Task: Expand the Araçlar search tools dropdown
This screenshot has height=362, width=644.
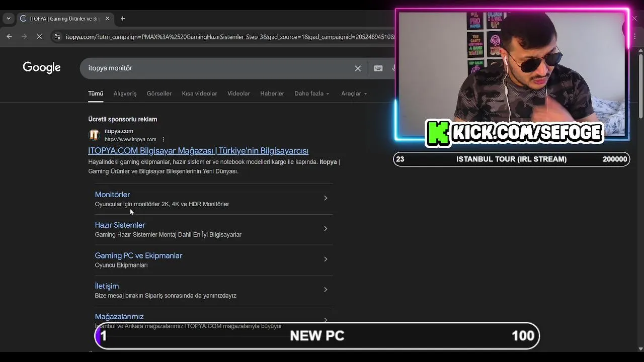Action: pyautogui.click(x=354, y=94)
